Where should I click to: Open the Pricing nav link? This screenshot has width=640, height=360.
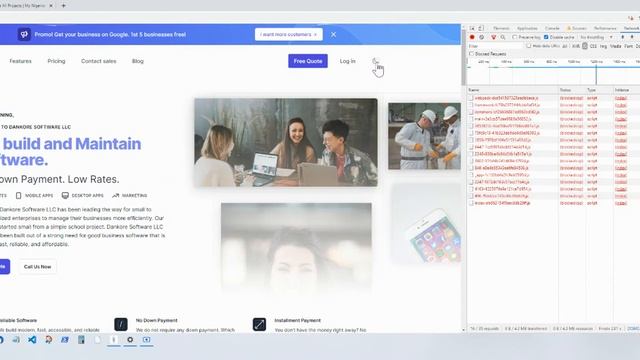coord(56,61)
